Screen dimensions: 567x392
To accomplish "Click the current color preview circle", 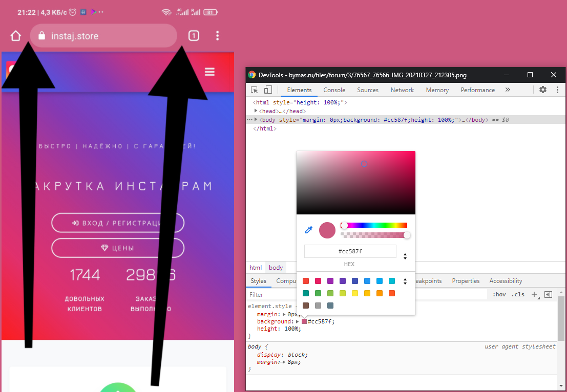I will pos(327,230).
